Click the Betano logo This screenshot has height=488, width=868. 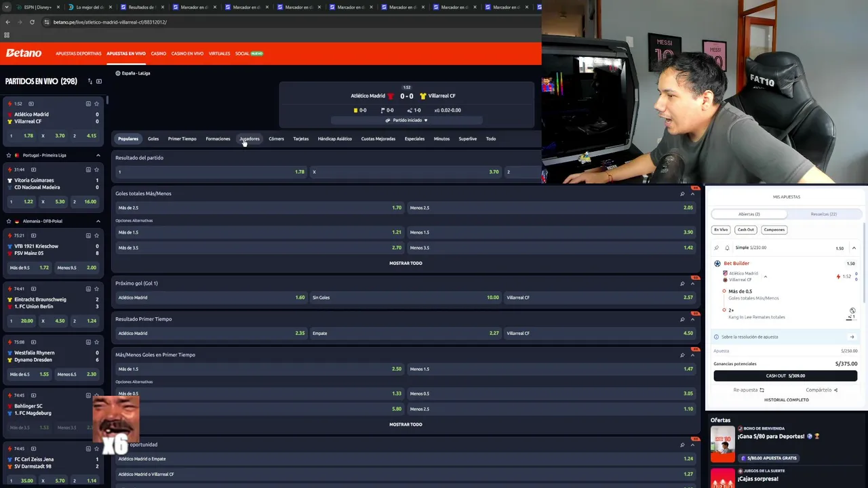click(x=24, y=53)
